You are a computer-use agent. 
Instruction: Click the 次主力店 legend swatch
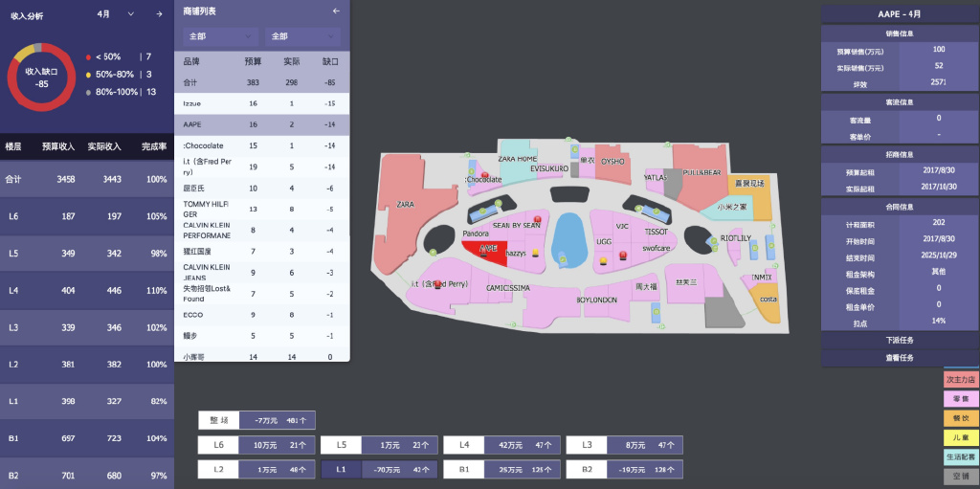coord(961,380)
